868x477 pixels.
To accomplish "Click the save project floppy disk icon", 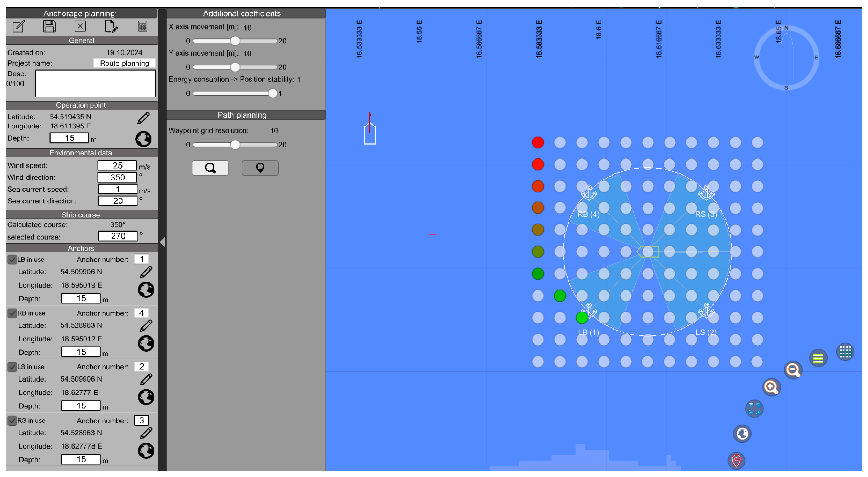I will (x=50, y=26).
